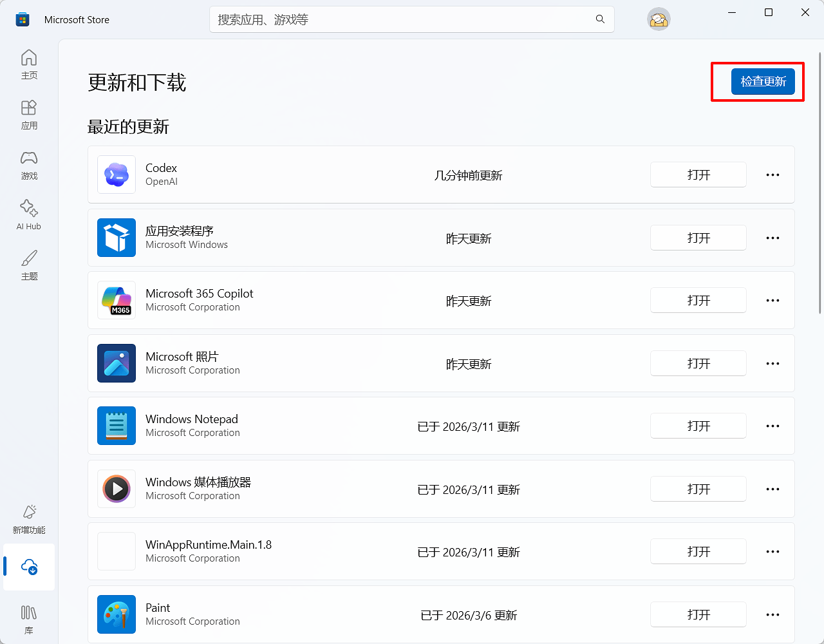The height and width of the screenshot is (644, 824).
Task: Click 打开 button for Microsoft 照片
Action: (698, 363)
